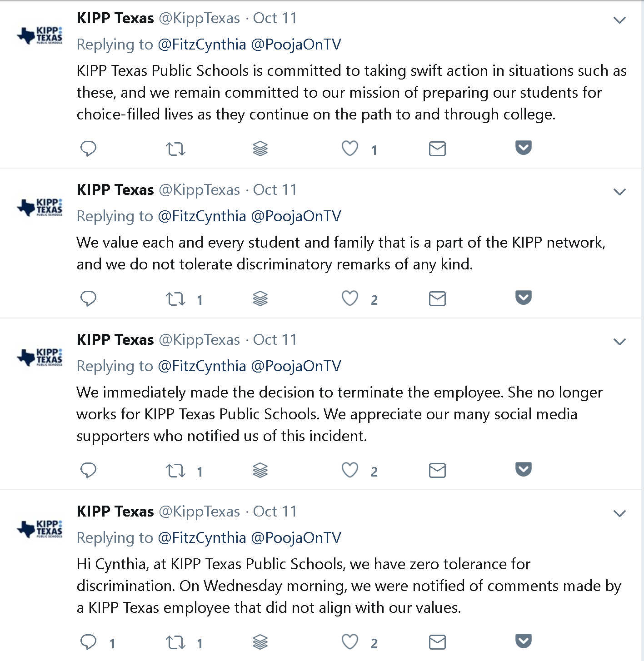Like the 'choice-filled lives' tweet
644x661 pixels.
coord(350,149)
